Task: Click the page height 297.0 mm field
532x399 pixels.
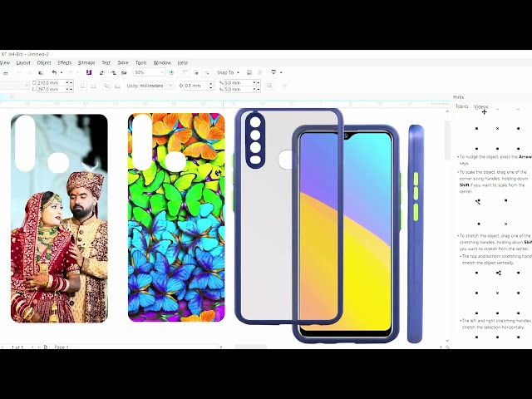Action: pyautogui.click(x=51, y=89)
